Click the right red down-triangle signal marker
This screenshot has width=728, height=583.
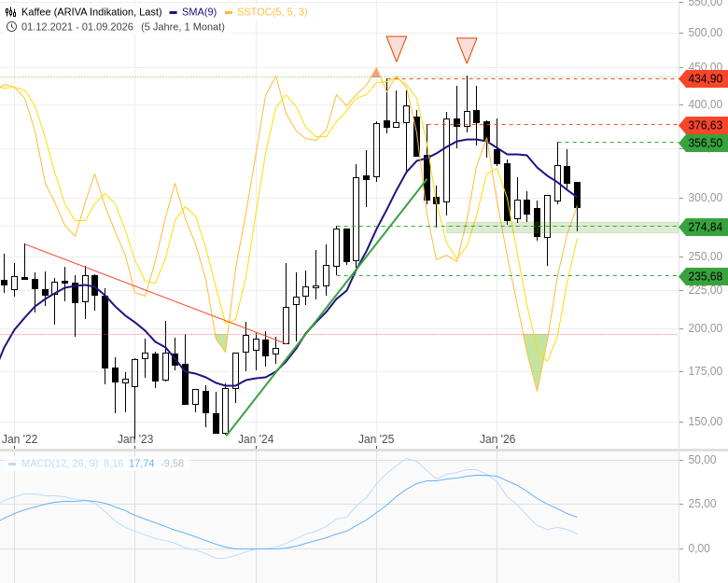(467, 50)
